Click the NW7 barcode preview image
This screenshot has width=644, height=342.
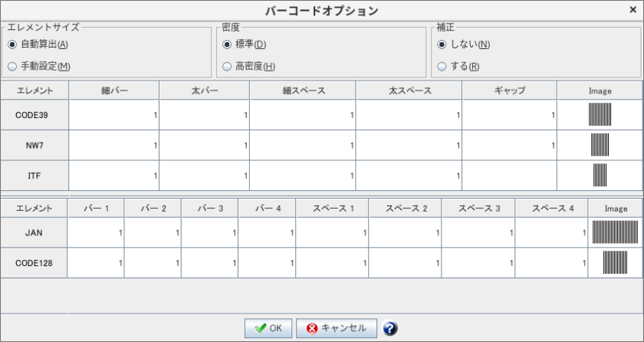pos(600,145)
